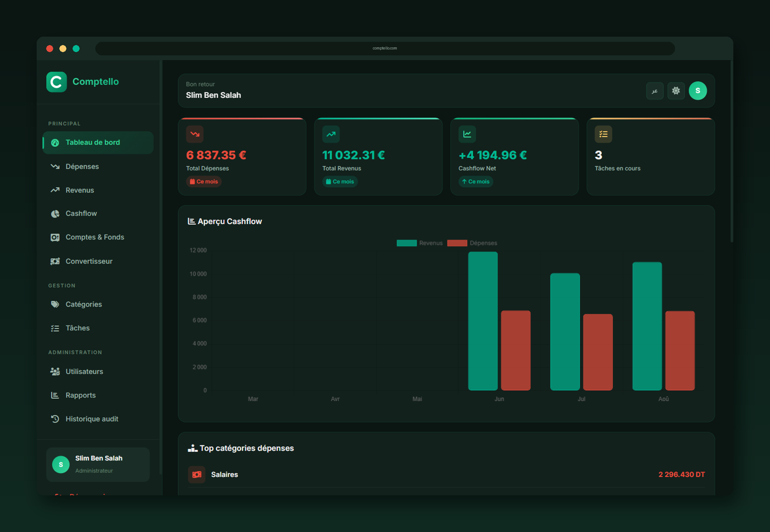Click the Tâches en cours checklist icon
The width and height of the screenshot is (770, 532).
(x=603, y=134)
